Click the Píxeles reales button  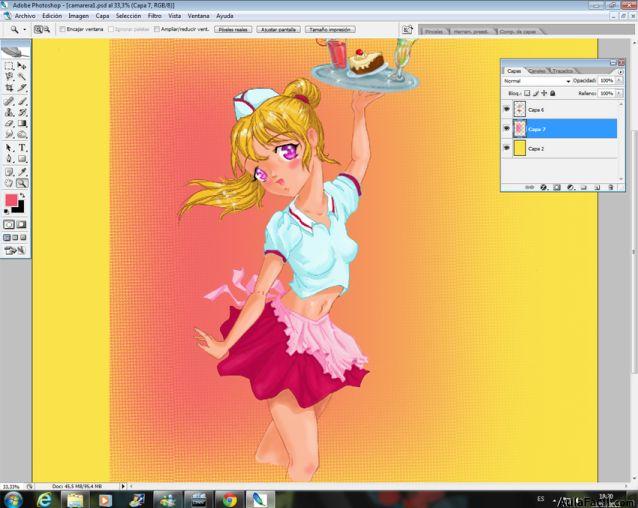tap(233, 30)
